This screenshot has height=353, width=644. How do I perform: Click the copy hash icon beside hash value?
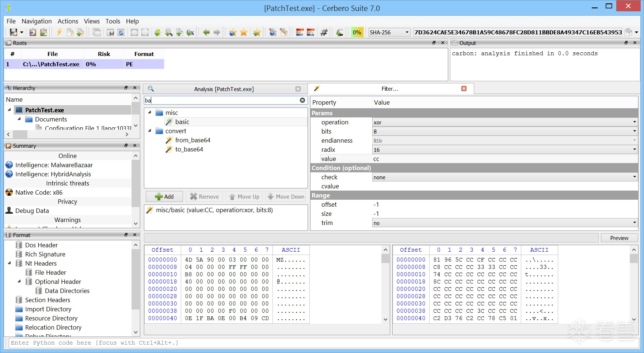click(x=628, y=32)
